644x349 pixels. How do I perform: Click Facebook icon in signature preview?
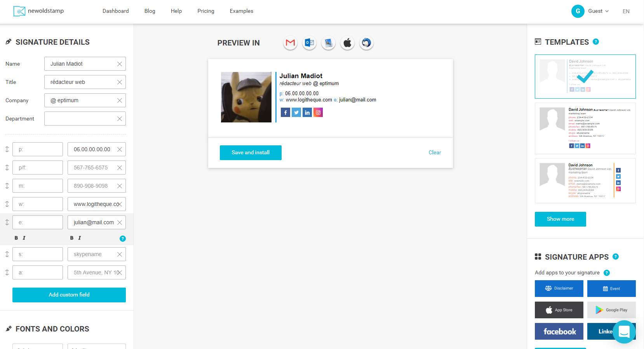click(285, 112)
